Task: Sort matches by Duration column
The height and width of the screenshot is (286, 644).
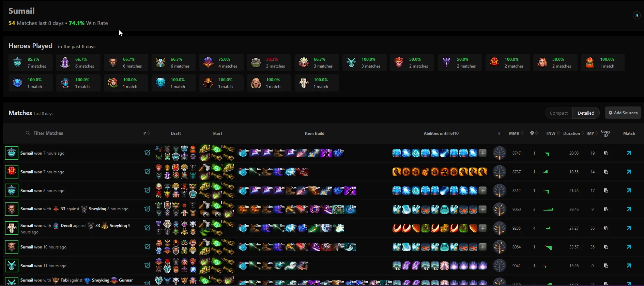Action: coord(574,133)
